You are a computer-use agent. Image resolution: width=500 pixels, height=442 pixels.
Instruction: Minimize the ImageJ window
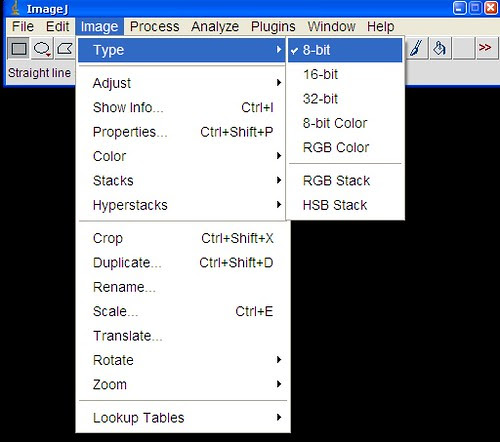pyautogui.click(x=459, y=8)
